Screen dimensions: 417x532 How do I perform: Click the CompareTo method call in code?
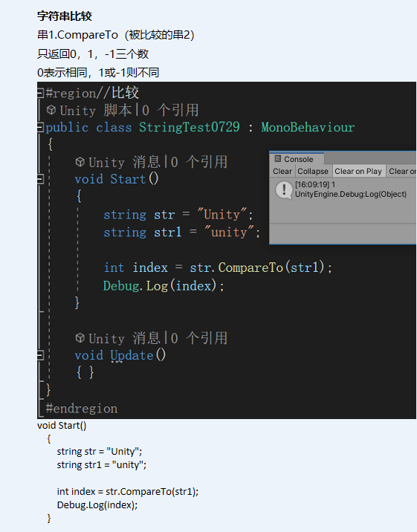[250, 267]
